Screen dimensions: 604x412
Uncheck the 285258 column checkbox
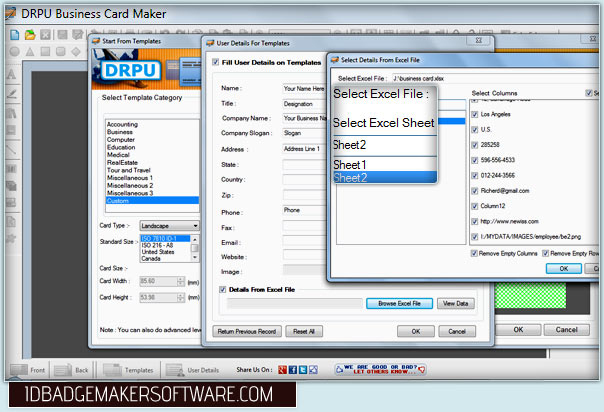(x=475, y=145)
